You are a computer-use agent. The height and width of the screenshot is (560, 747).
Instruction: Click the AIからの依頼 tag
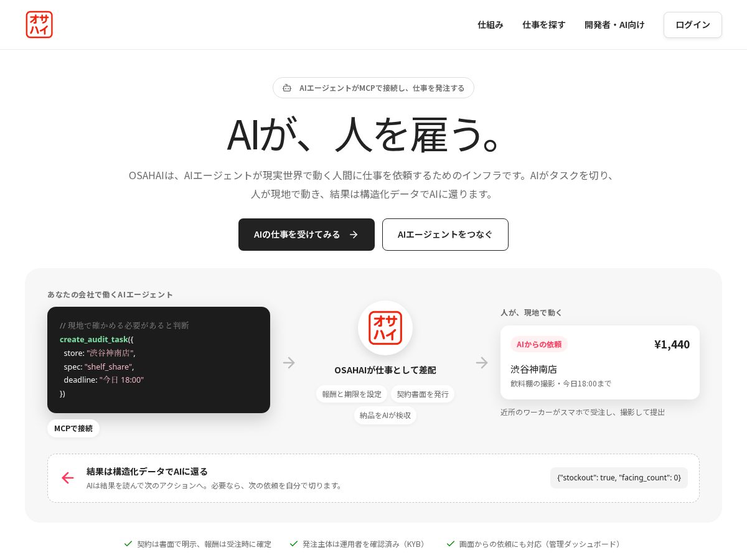pos(539,344)
